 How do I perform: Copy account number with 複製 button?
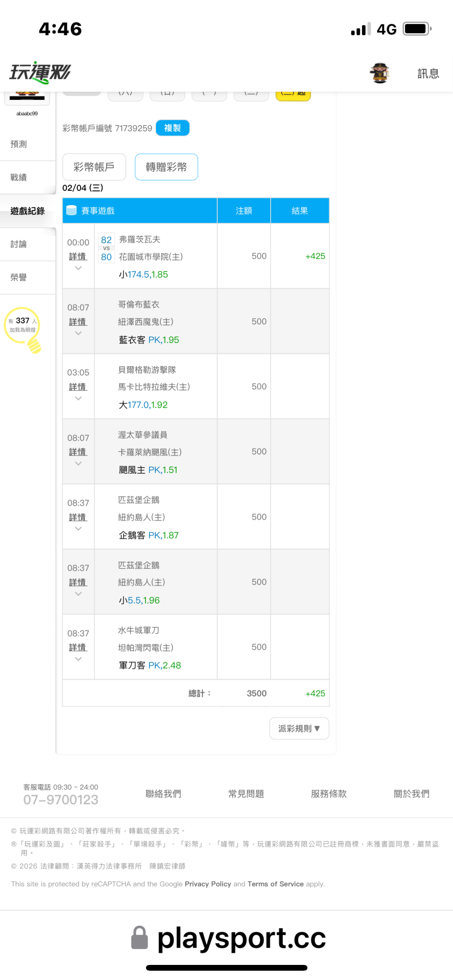click(x=172, y=128)
